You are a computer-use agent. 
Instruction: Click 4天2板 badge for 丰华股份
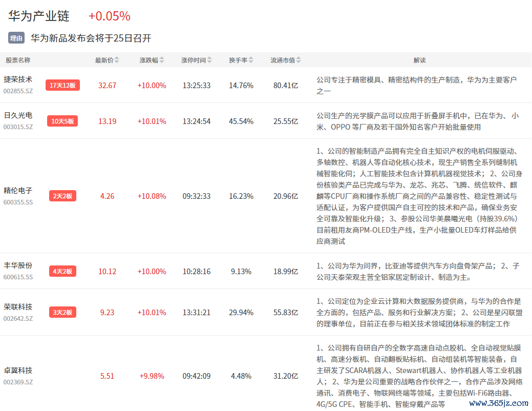tap(62, 271)
